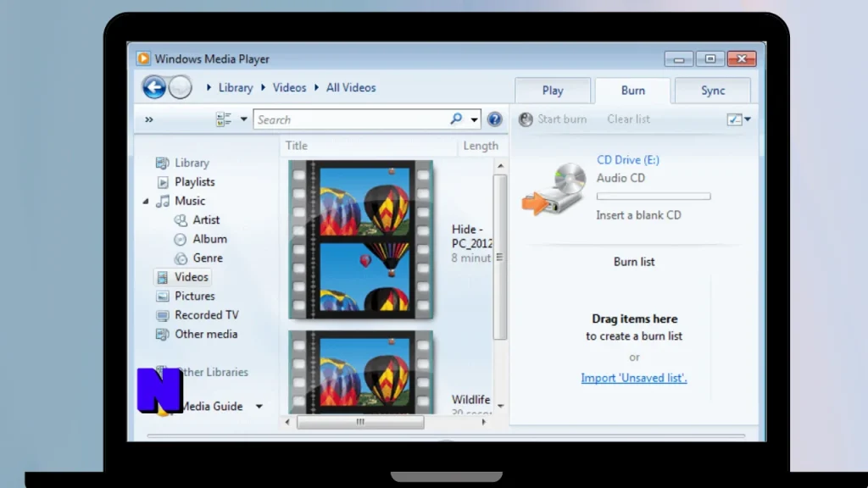Viewport: 868px width, 488px height.
Task: Click the Import 'Unsaved list' link
Action: [634, 378]
